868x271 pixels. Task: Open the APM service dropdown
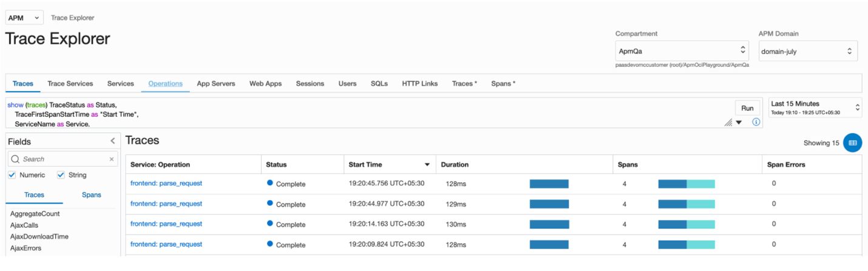pyautogui.click(x=24, y=18)
